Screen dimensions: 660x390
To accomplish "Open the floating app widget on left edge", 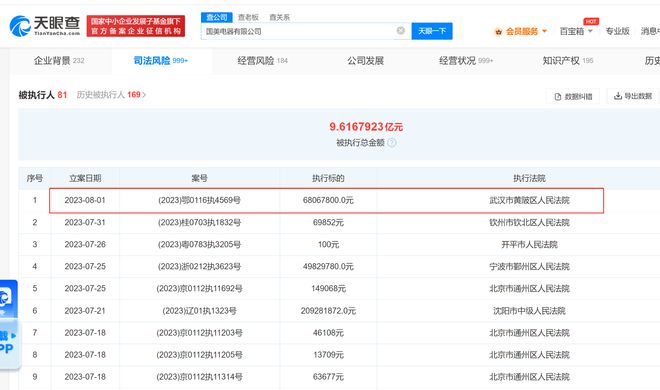I will point(9,324).
